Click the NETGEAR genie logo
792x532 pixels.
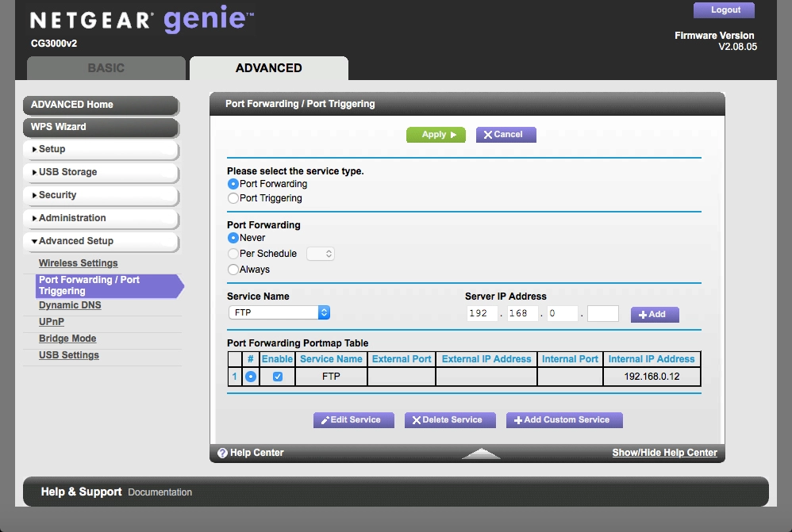point(142,19)
